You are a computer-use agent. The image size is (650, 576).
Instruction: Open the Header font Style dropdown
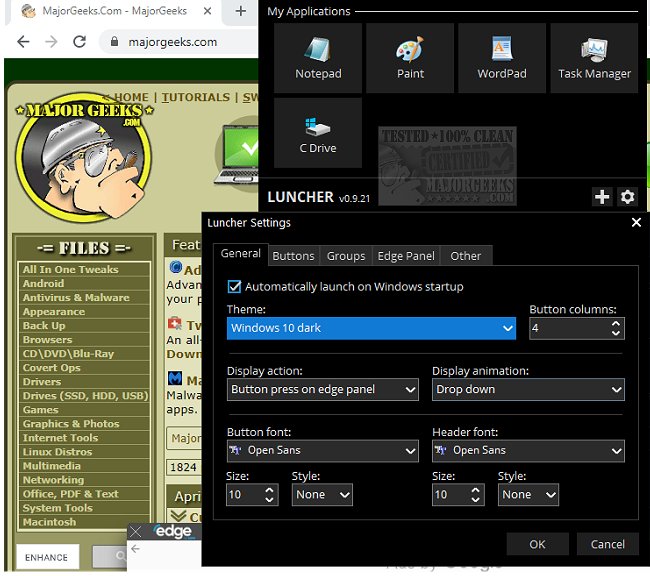tap(528, 494)
